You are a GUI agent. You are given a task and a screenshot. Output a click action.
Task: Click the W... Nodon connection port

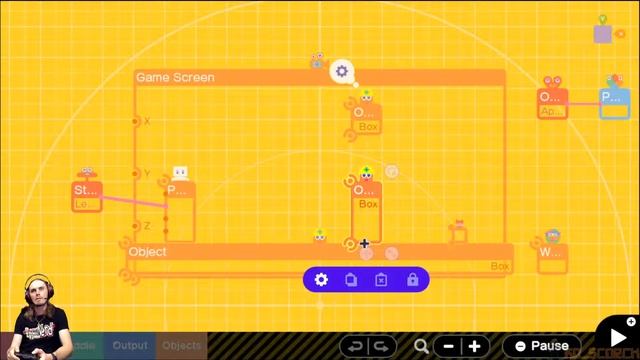[x=536, y=244]
